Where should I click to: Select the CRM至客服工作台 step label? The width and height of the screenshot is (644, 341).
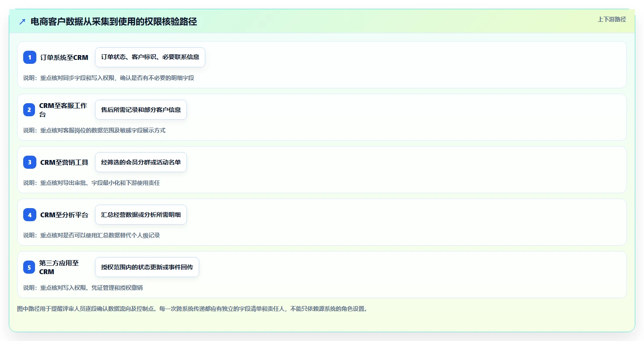(63, 110)
